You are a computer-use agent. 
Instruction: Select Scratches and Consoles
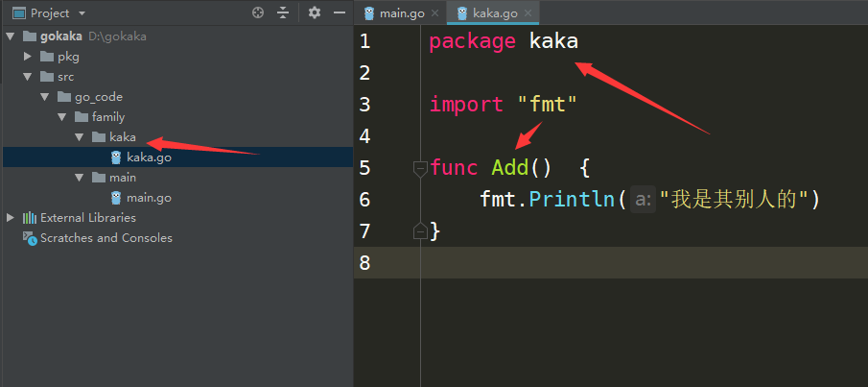[106, 238]
